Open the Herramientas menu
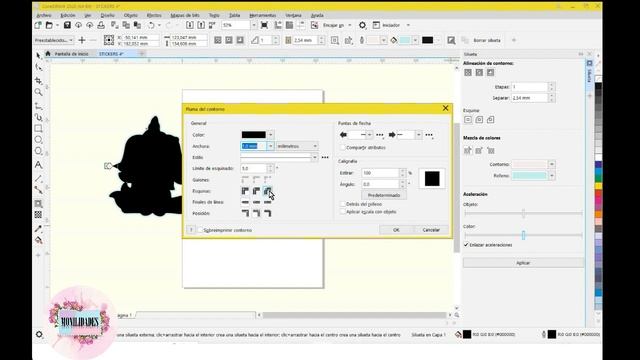The height and width of the screenshot is (360, 640). click(x=262, y=15)
